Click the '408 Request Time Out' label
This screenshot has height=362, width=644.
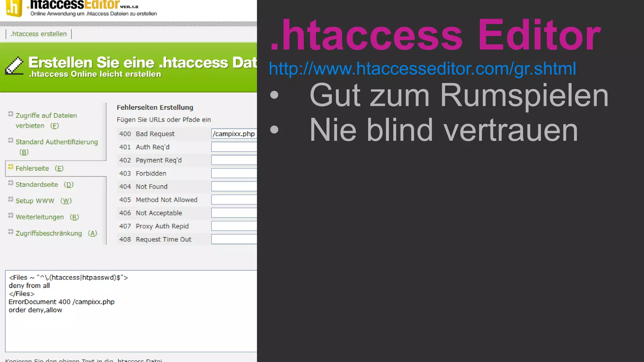(x=155, y=239)
